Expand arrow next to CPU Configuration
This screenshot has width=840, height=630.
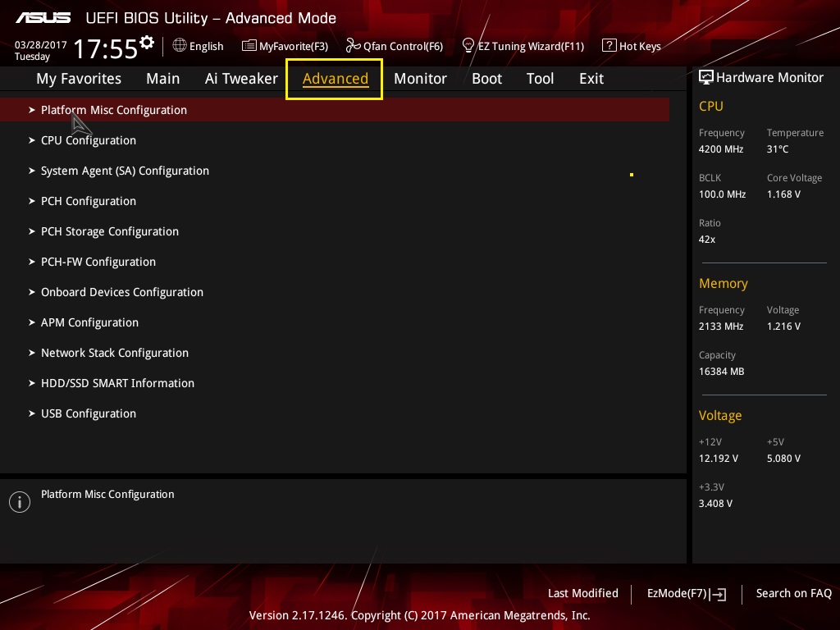pyautogui.click(x=32, y=140)
